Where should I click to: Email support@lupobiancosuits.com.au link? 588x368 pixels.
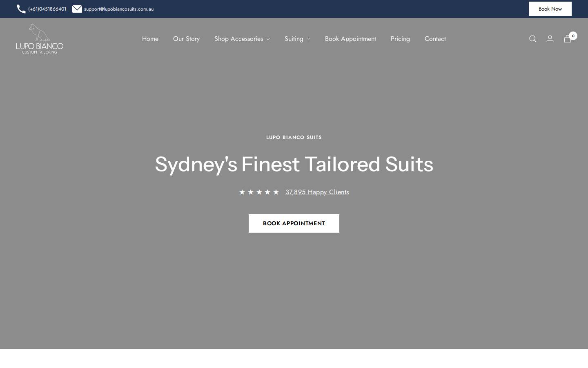[x=119, y=9]
